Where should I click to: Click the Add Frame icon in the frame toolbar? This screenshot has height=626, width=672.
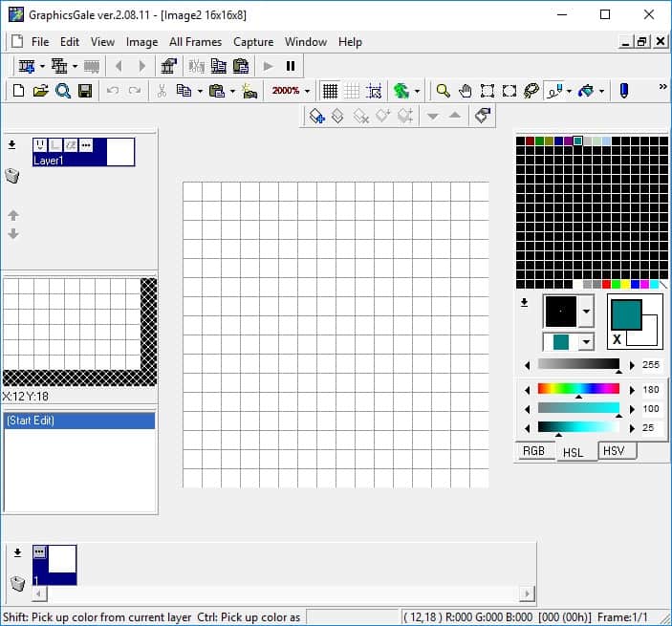tap(27, 66)
